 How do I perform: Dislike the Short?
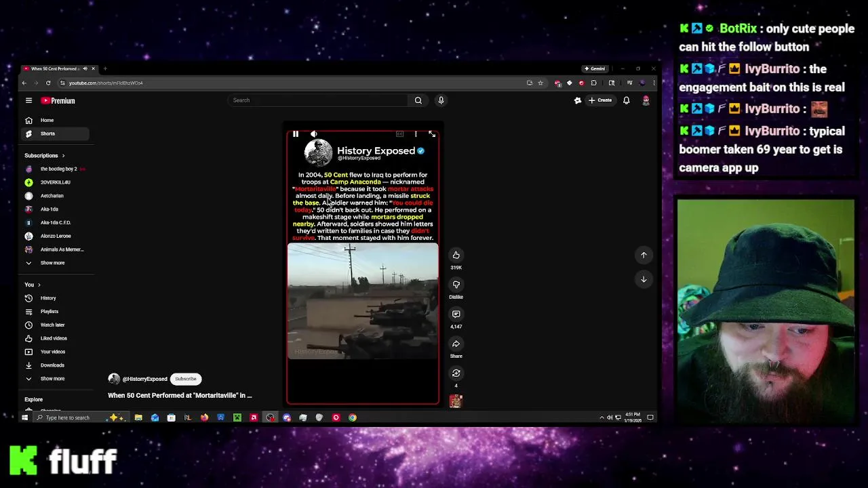456,285
